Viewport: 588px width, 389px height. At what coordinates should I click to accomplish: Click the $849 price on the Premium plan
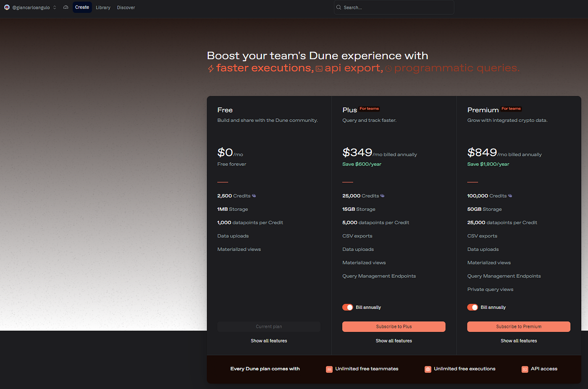tap(482, 152)
